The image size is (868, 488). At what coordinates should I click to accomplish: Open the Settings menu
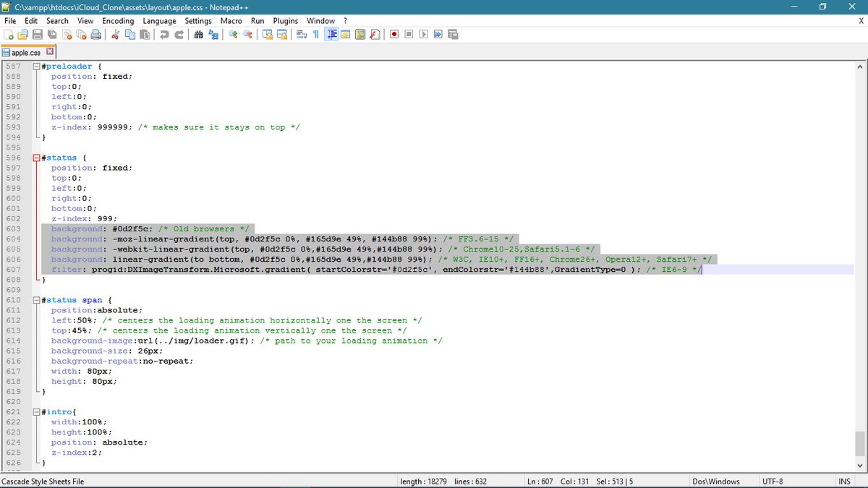[x=198, y=21]
